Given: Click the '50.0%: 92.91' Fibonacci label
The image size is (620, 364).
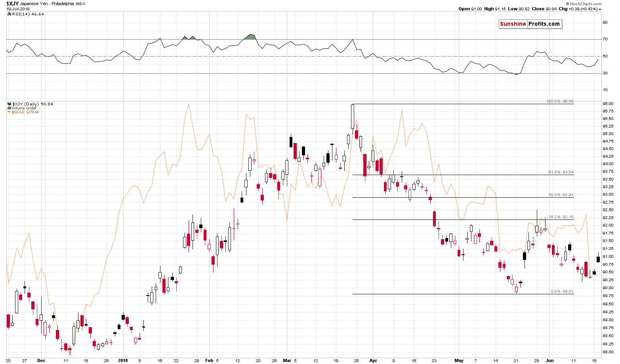Looking at the screenshot, I should coord(561,195).
